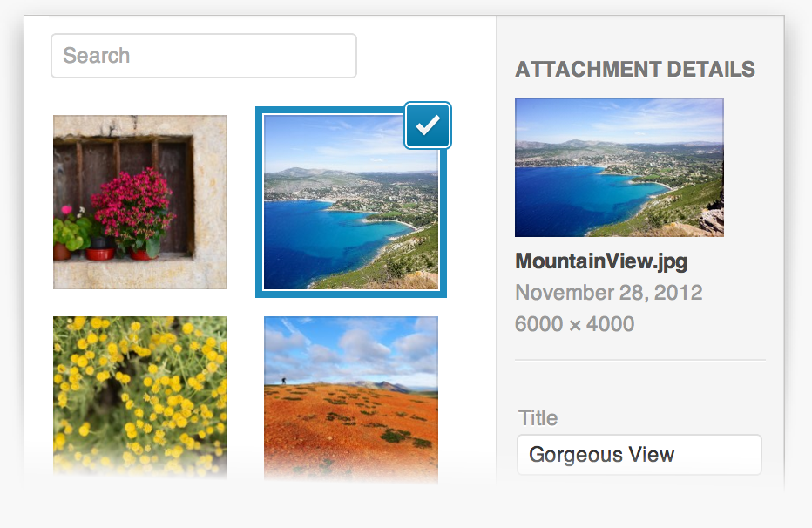Click the Title label
The image size is (812, 528).
click(x=538, y=417)
